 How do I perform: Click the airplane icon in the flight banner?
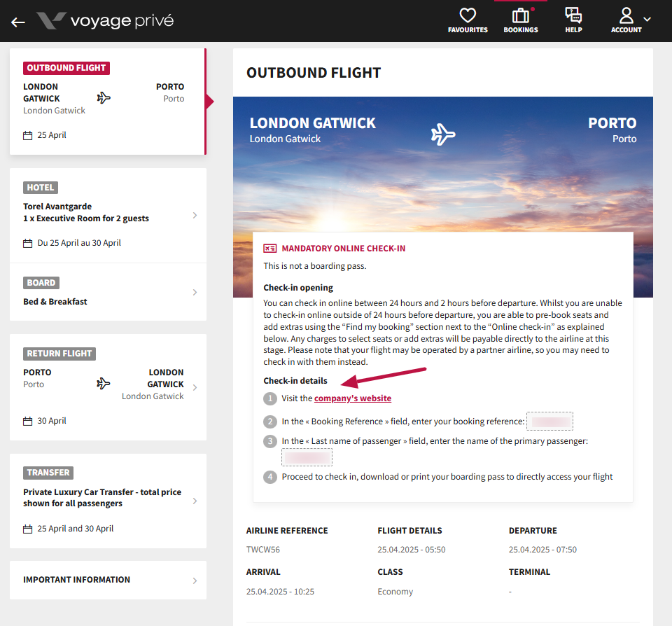pyautogui.click(x=443, y=133)
